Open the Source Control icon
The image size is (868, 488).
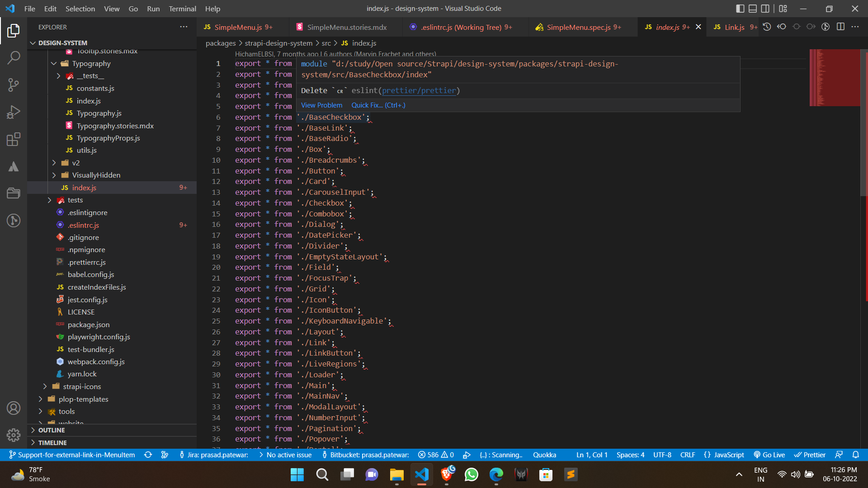point(14,85)
